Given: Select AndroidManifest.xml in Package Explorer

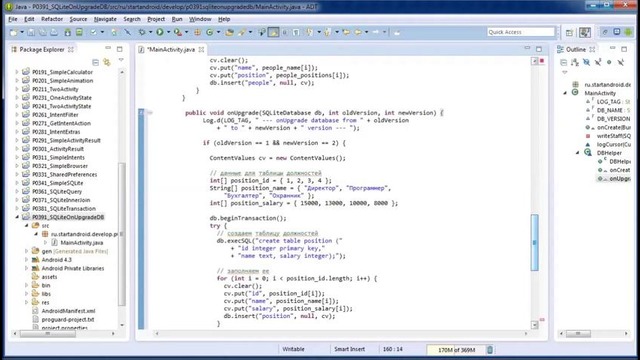Looking at the screenshot, I should pos(68,311).
